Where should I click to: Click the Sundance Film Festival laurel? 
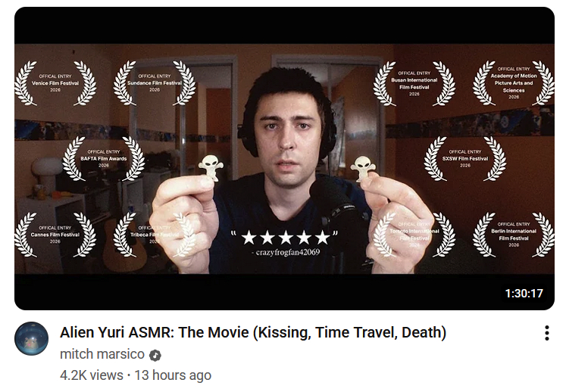155,83
